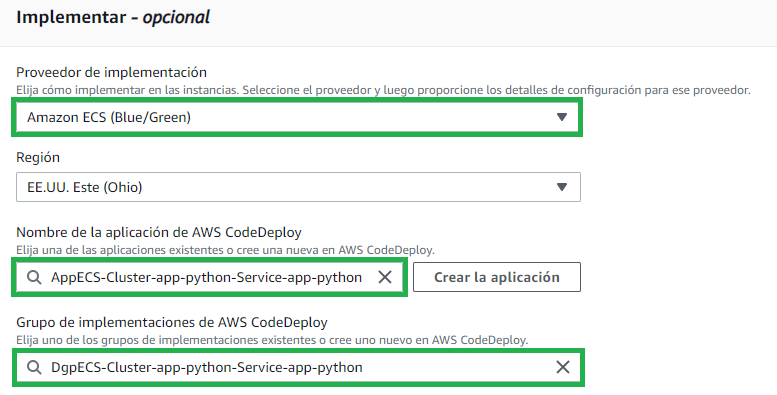
Task: Click the search icon in deployment group field
Action: pos(34,367)
